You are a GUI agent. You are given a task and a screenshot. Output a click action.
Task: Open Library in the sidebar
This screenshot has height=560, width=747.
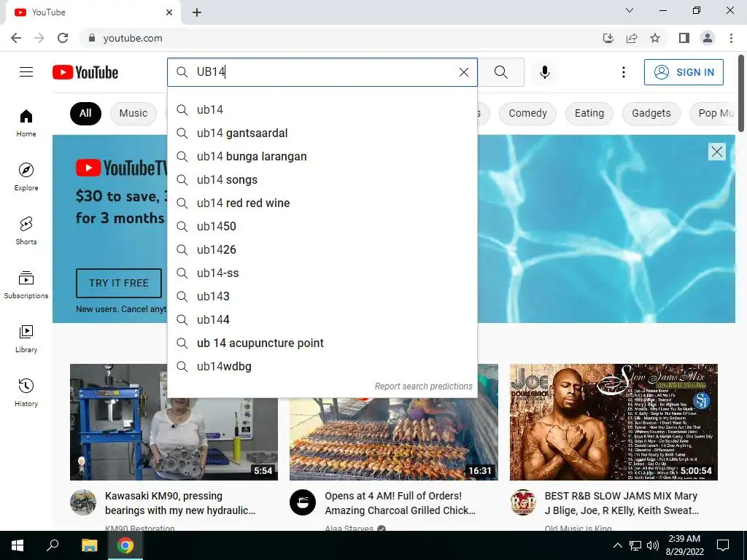[x=26, y=338]
